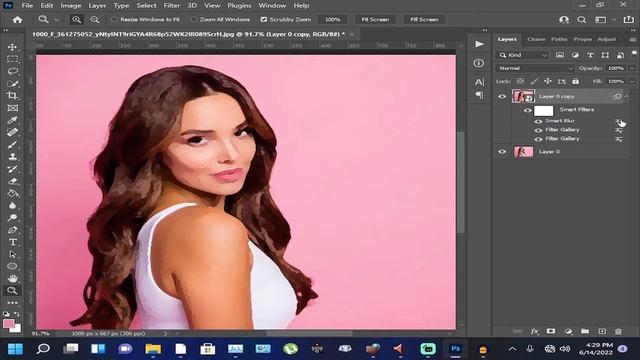Click the Add layer mask icon
The image size is (640, 360).
(551, 331)
